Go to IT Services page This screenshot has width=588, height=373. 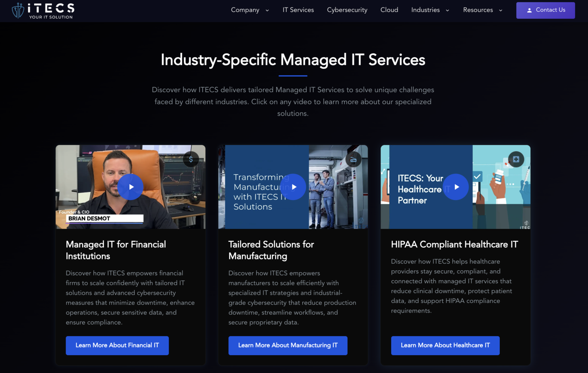click(x=298, y=10)
